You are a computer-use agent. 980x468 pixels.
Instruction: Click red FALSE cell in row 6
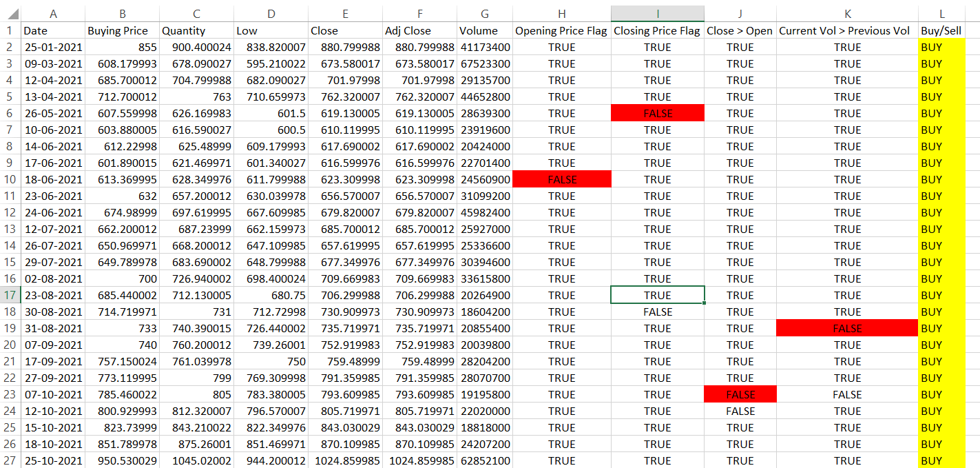657,113
